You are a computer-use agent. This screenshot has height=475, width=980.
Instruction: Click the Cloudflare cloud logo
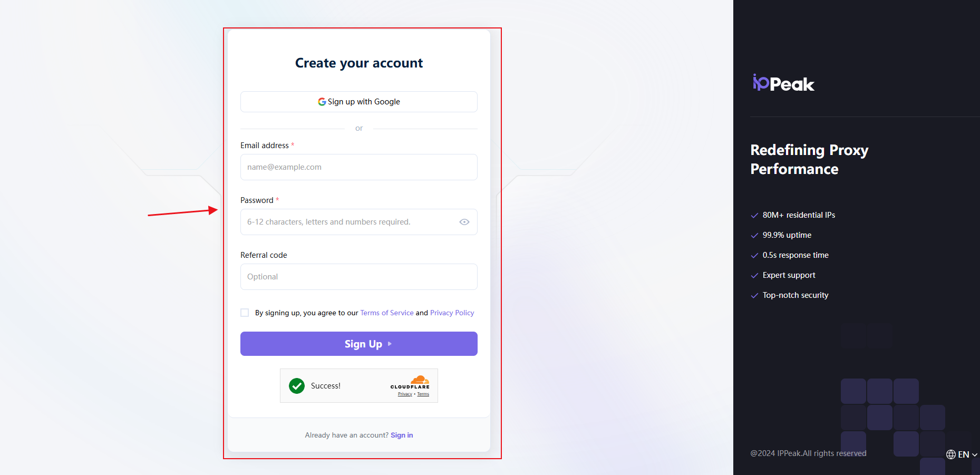pyautogui.click(x=420, y=380)
